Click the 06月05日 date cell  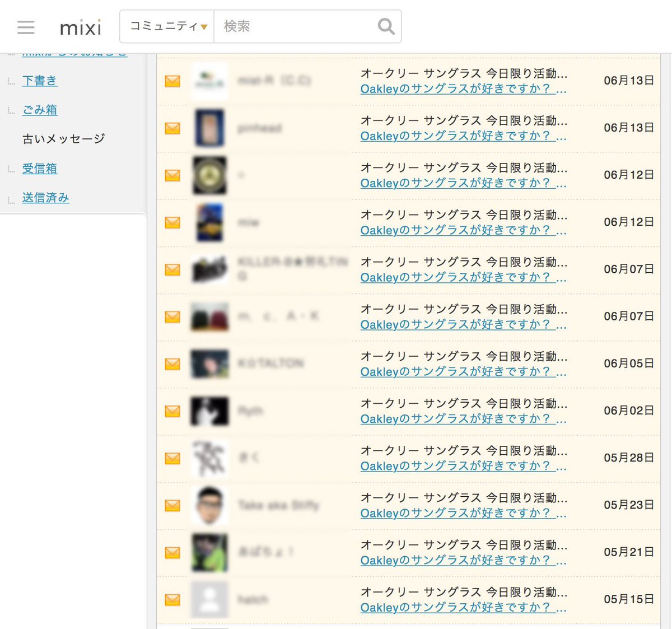point(629,364)
